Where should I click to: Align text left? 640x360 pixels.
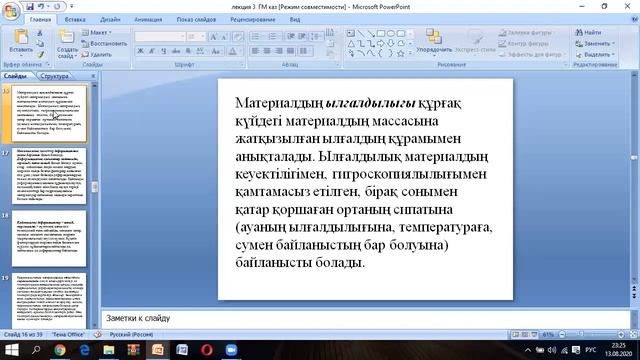coord(255,51)
